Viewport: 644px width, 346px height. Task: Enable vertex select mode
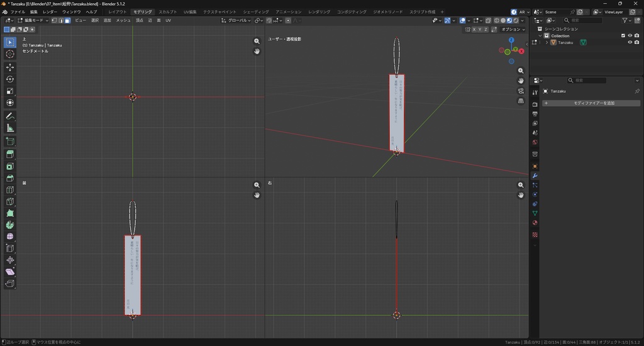[x=54, y=20]
